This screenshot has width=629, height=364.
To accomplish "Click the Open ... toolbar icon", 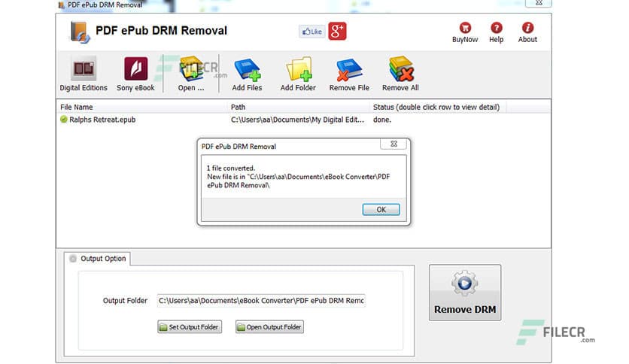I will [191, 74].
